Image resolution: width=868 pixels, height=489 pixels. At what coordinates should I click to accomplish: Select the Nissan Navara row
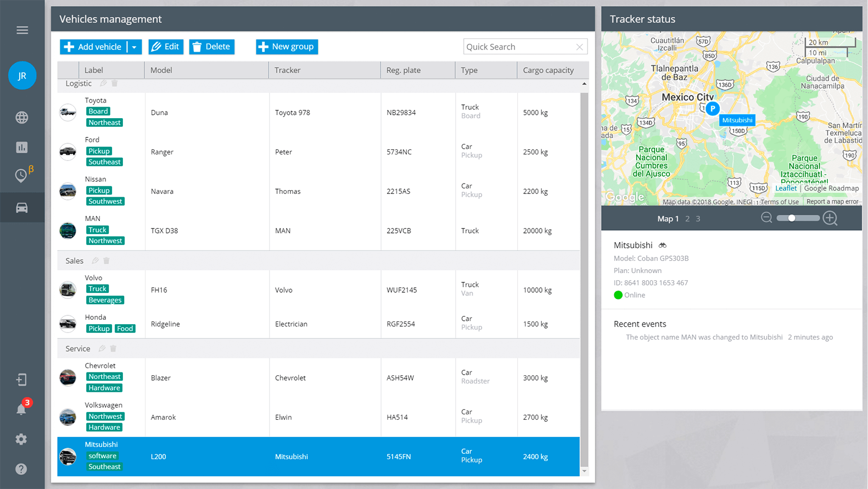coord(318,191)
